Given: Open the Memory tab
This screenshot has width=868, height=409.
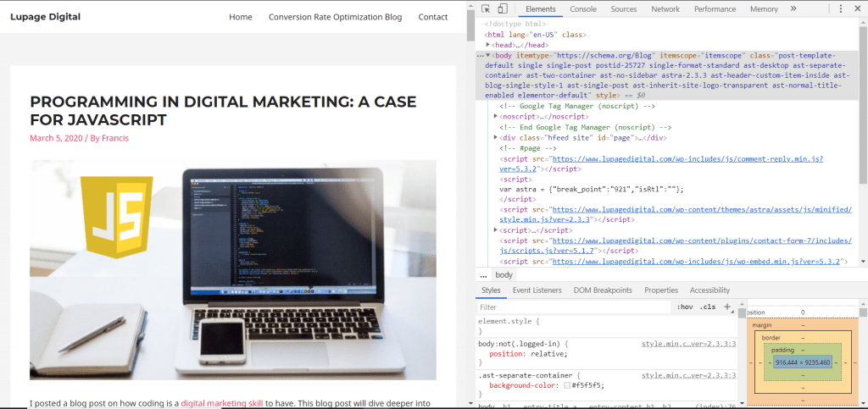Looking at the screenshot, I should [x=764, y=8].
